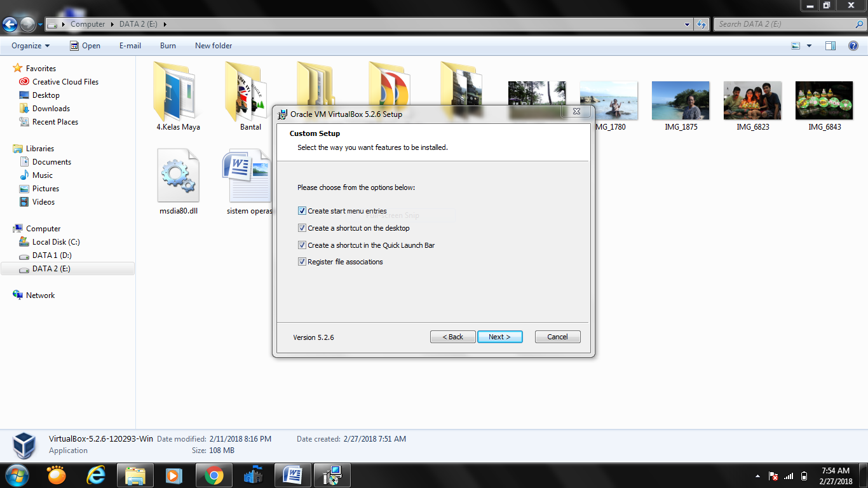
Task: Select Downloads in Favorites
Action: [51, 109]
